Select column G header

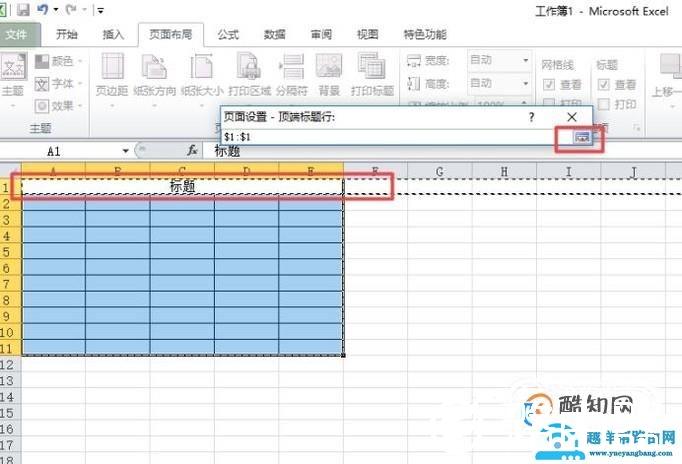440,172
